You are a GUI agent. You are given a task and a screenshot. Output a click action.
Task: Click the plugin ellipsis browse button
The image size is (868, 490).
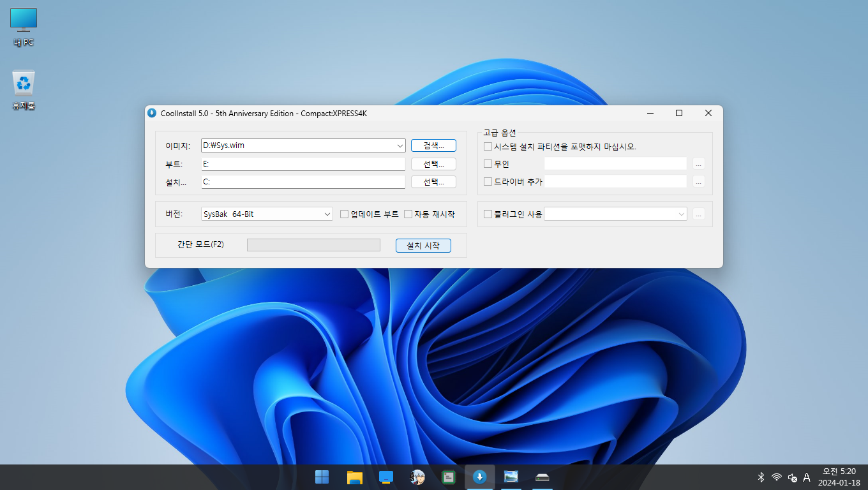pyautogui.click(x=699, y=214)
